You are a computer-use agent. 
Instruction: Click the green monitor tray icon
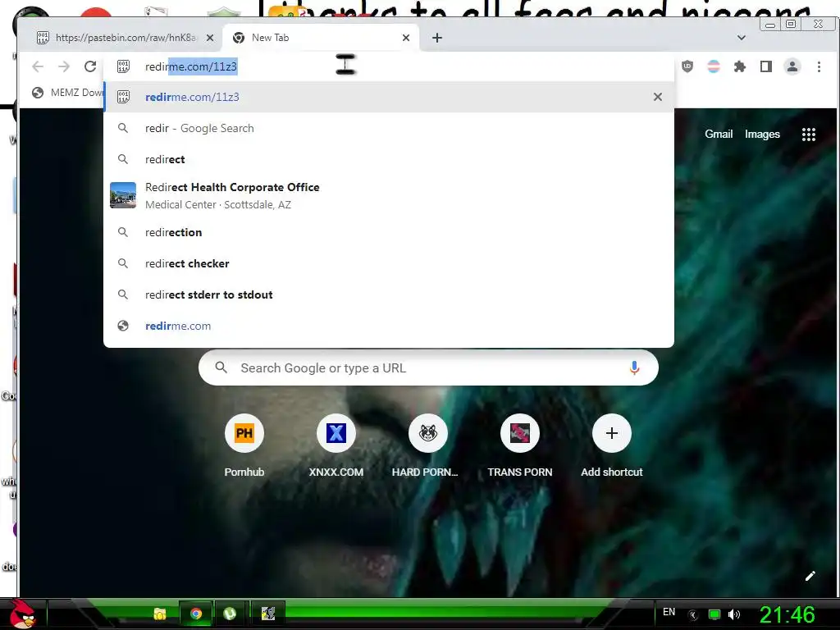[714, 614]
